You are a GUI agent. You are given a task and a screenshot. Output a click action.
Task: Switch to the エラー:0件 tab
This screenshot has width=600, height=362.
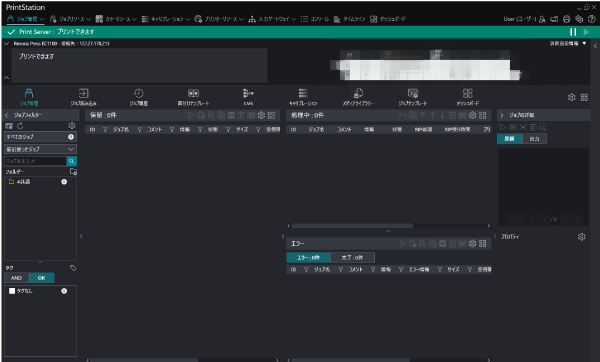[x=308, y=257]
